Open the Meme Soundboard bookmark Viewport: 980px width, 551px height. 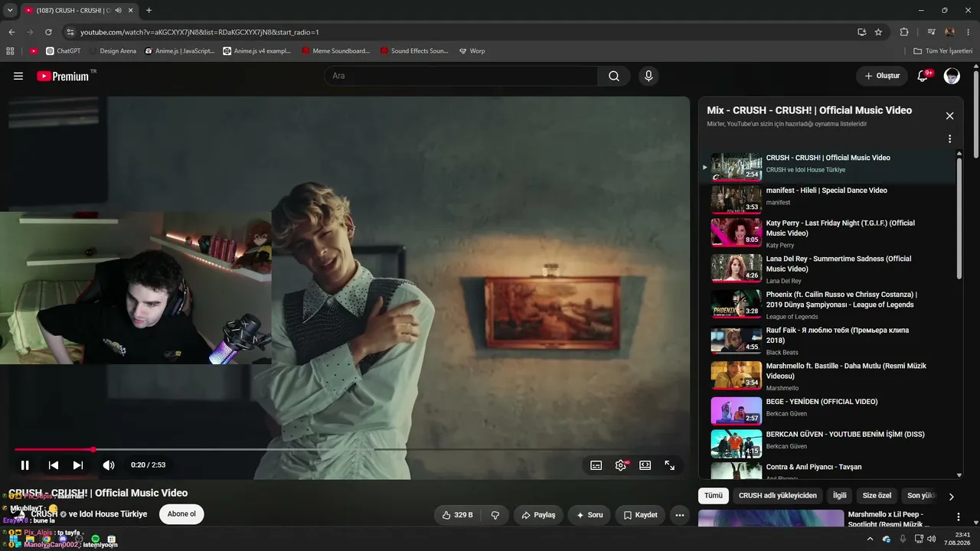point(335,51)
